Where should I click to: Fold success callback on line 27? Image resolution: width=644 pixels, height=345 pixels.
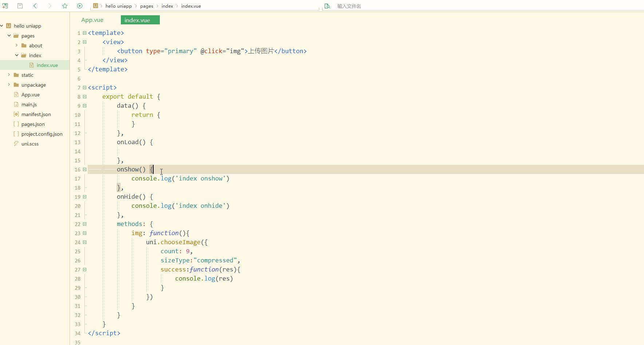(x=84, y=269)
